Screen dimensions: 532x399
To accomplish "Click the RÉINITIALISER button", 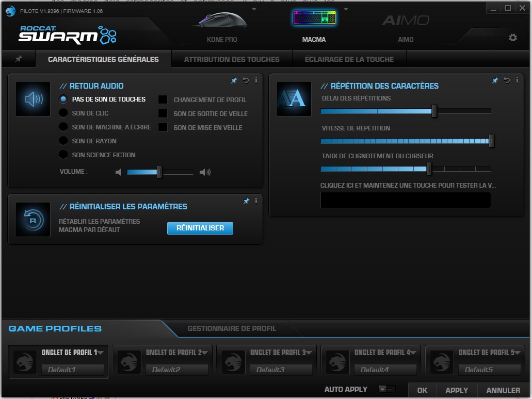I will click(200, 228).
